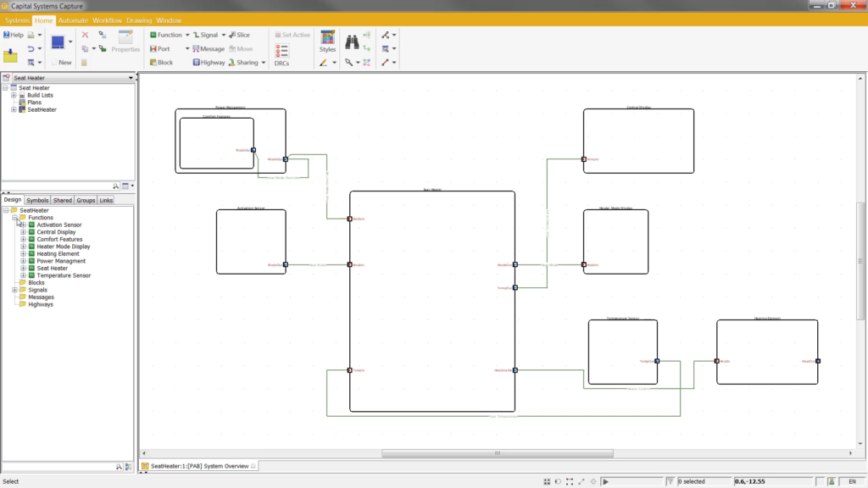Click the horizontal scrollbar of the diagram
Viewport: 868px width, 488px height.
click(x=497, y=453)
